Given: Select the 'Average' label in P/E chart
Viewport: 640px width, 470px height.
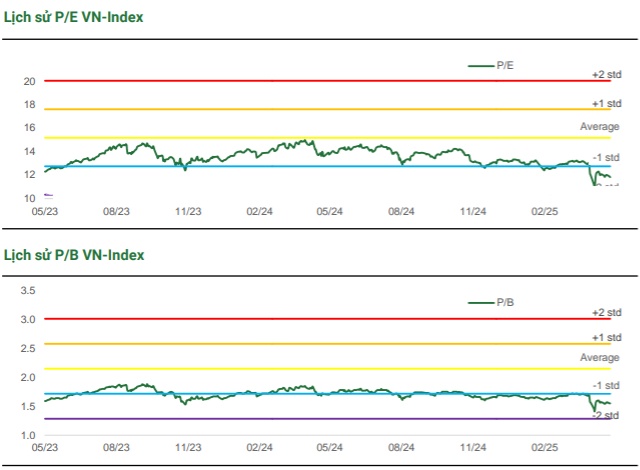Looking at the screenshot, I should [600, 126].
